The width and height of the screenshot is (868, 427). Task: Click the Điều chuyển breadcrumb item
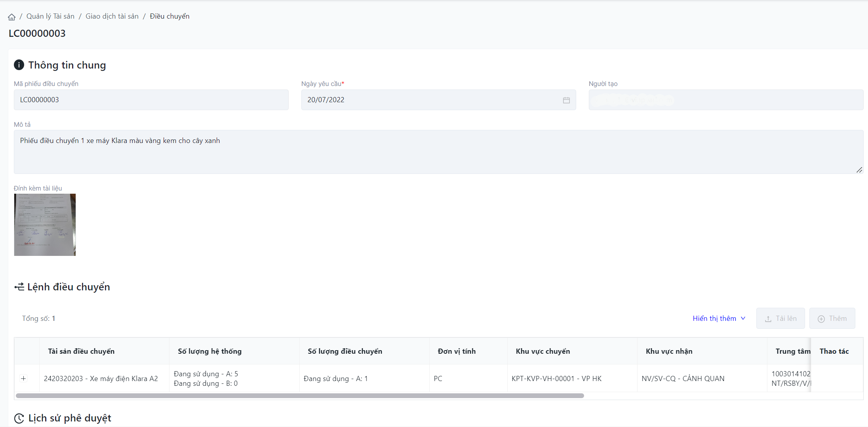pyautogui.click(x=169, y=16)
